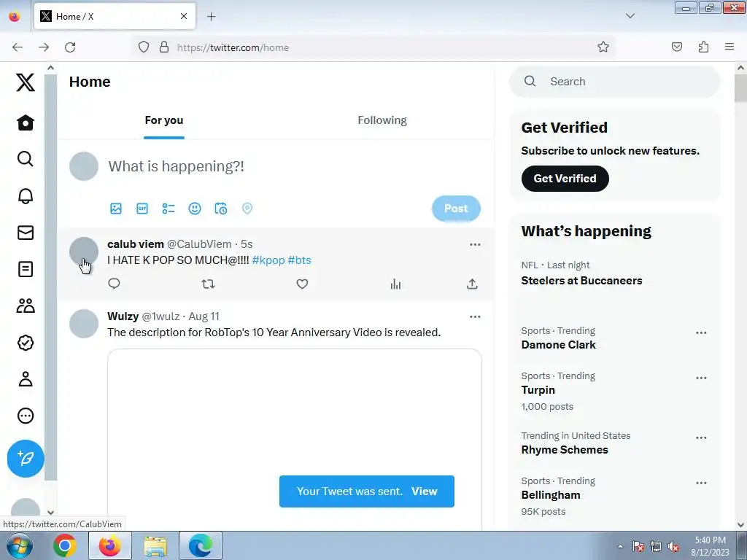Click the X logo in sidebar
Image resolution: width=747 pixels, height=560 pixels.
[x=26, y=82]
